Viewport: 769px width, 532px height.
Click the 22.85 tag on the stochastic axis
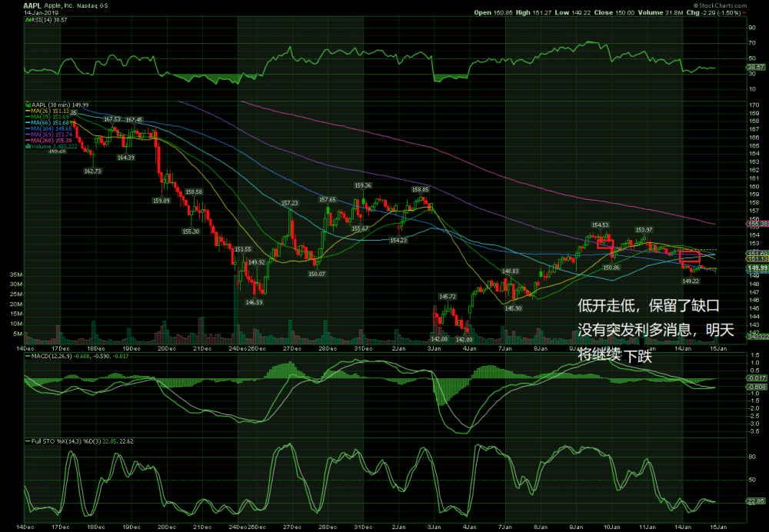pyautogui.click(x=756, y=501)
